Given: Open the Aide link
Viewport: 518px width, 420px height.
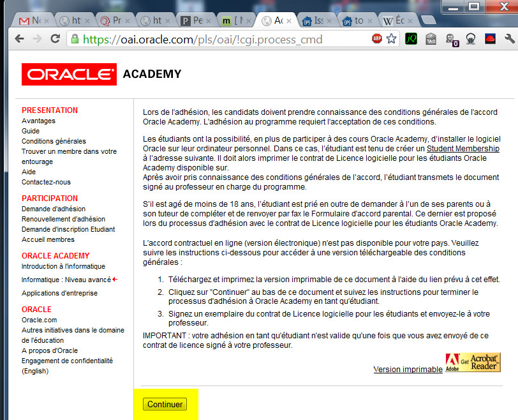Looking at the screenshot, I should (29, 172).
